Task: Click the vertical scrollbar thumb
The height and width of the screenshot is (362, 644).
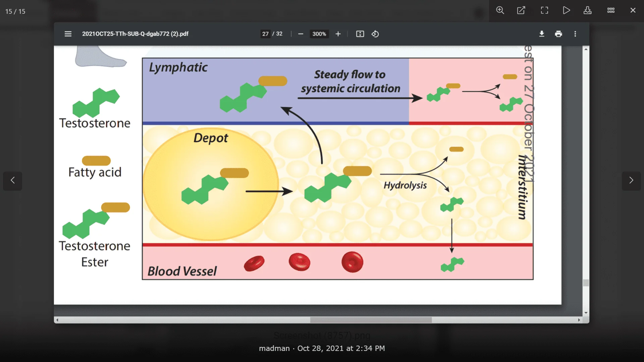Action: [x=586, y=283]
